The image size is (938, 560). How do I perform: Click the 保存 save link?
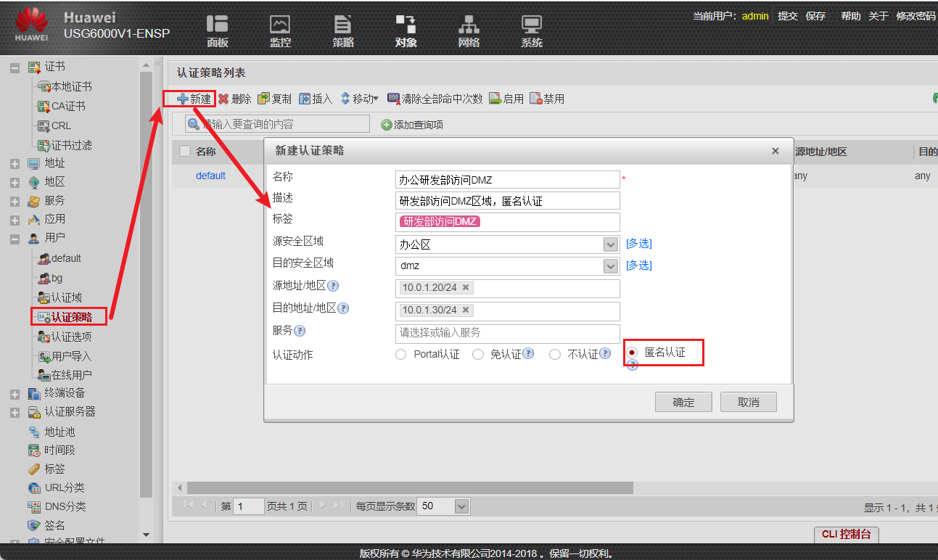click(815, 16)
